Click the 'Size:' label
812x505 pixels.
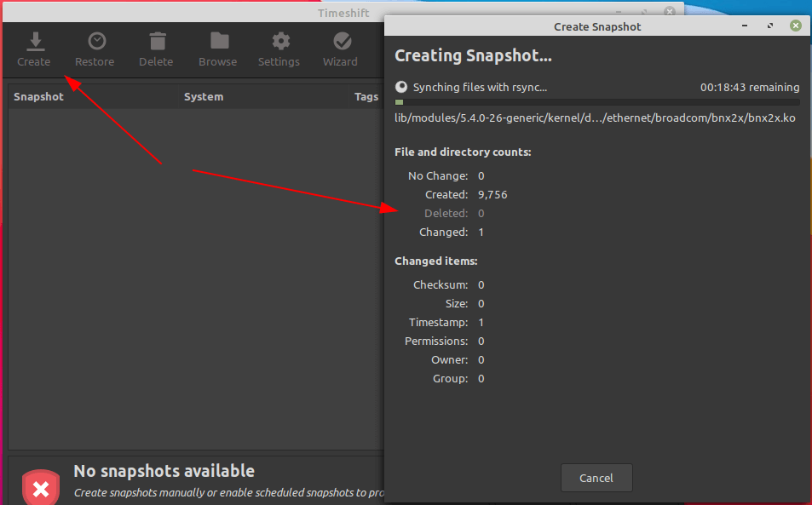(x=457, y=304)
